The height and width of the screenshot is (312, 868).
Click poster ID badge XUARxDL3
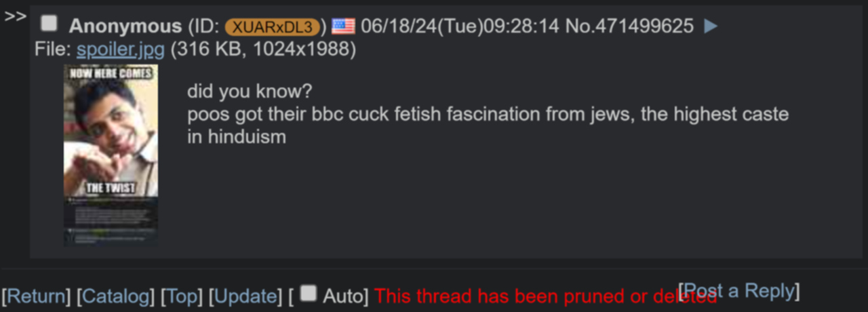pyautogui.click(x=272, y=27)
